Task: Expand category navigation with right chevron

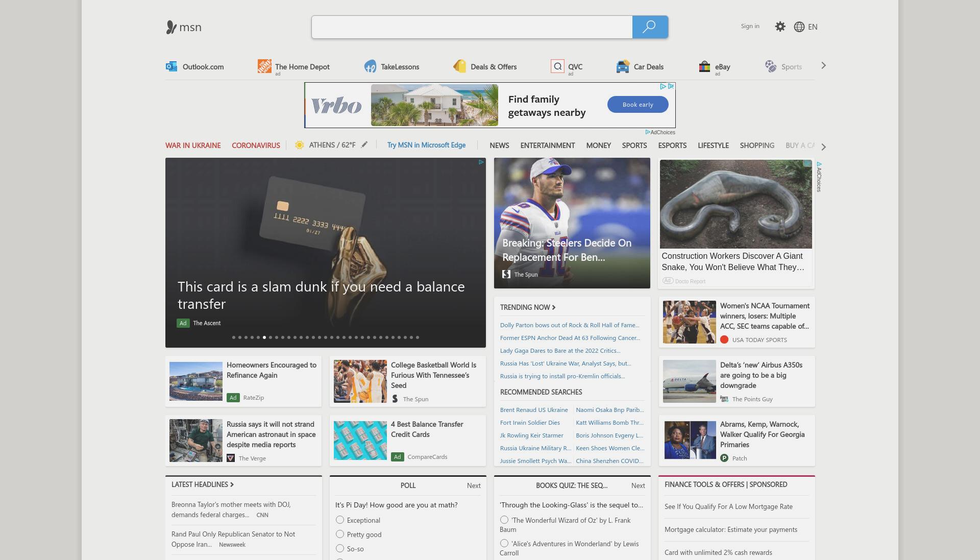Action: point(823,147)
